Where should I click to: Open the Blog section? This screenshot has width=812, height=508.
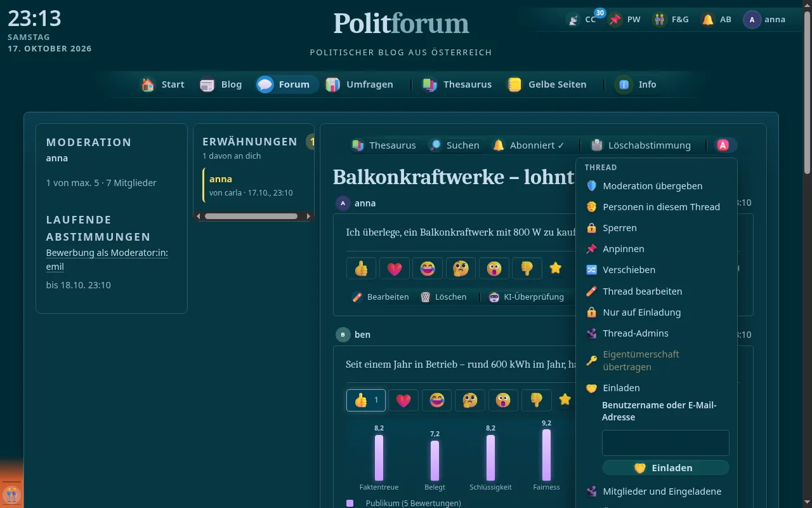coord(221,84)
